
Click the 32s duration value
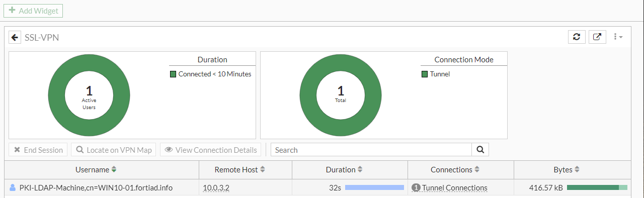(x=335, y=188)
